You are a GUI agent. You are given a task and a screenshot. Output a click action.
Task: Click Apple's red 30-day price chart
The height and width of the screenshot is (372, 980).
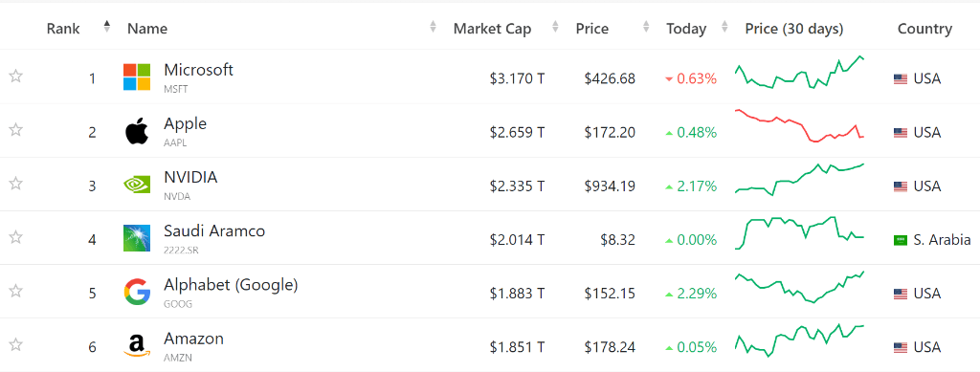pyautogui.click(x=799, y=125)
